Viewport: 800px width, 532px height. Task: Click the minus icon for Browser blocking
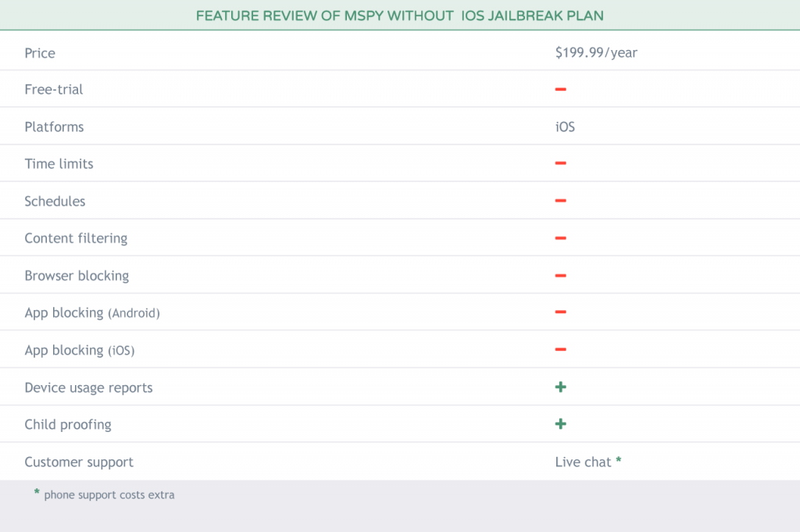pyautogui.click(x=560, y=275)
